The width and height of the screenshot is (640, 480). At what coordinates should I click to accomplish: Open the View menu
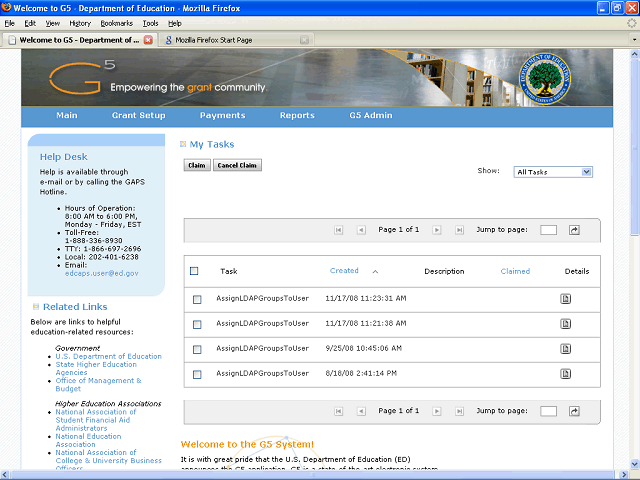pos(53,23)
